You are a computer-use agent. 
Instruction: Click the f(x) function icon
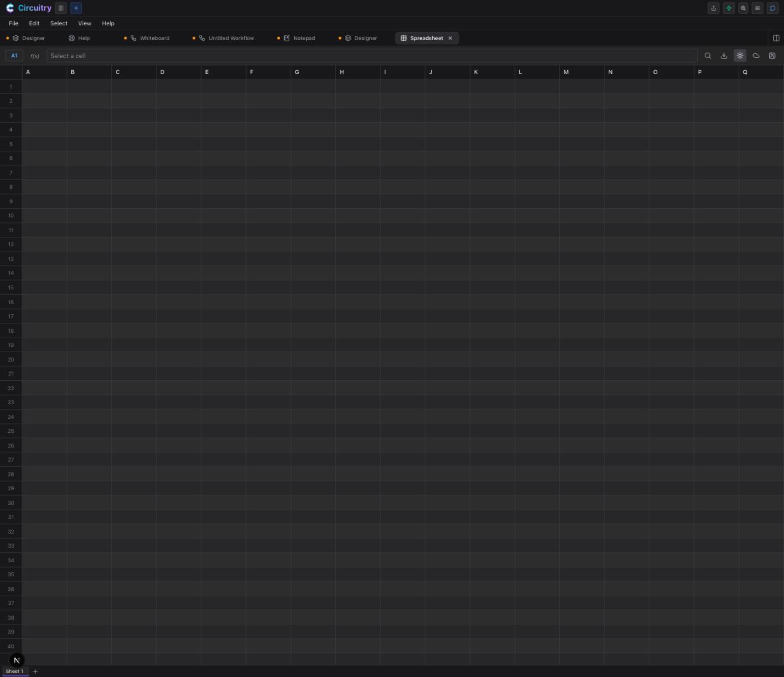(35, 56)
